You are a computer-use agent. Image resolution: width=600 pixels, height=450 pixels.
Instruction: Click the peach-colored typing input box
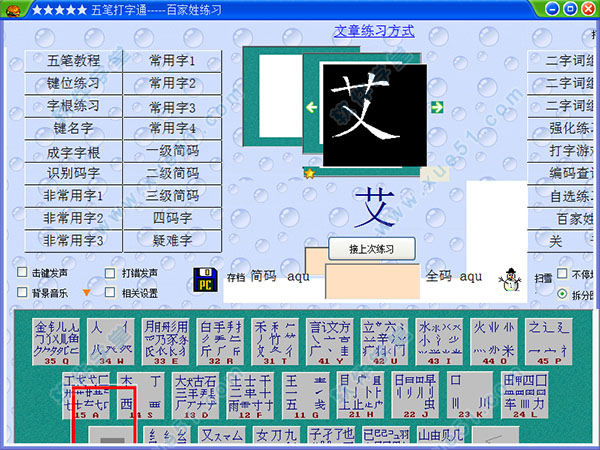coord(372,281)
